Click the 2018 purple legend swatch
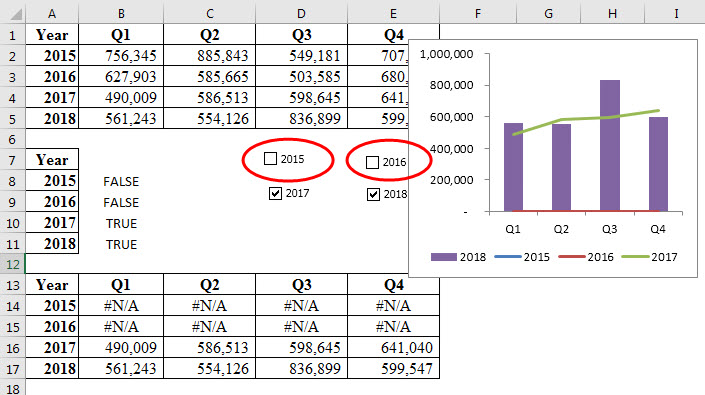Viewport: 705px width, 395px height. (x=443, y=257)
